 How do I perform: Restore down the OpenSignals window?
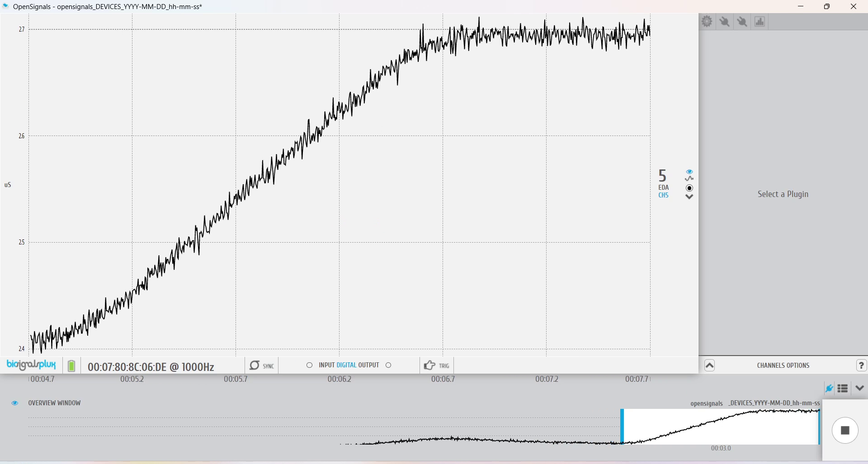click(827, 6)
